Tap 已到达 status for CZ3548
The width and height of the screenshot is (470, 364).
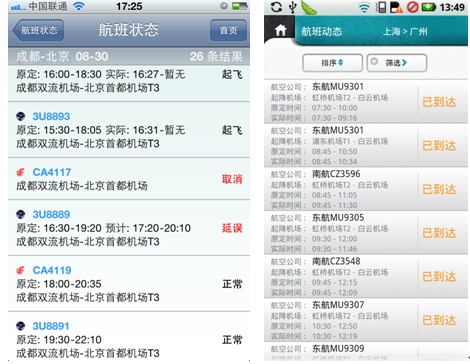tap(439, 277)
